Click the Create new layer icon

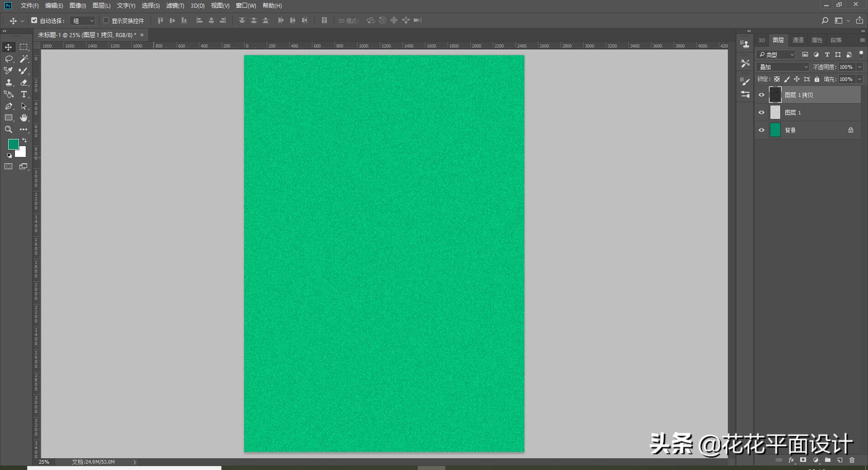tap(840, 460)
